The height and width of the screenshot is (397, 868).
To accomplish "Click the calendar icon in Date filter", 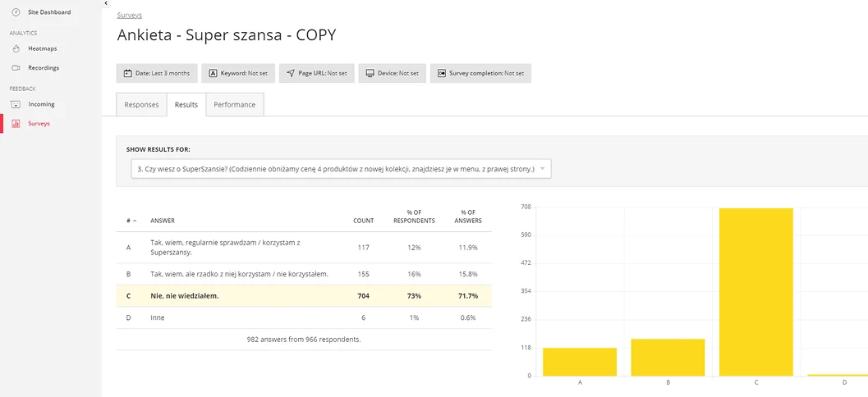I will (x=128, y=73).
